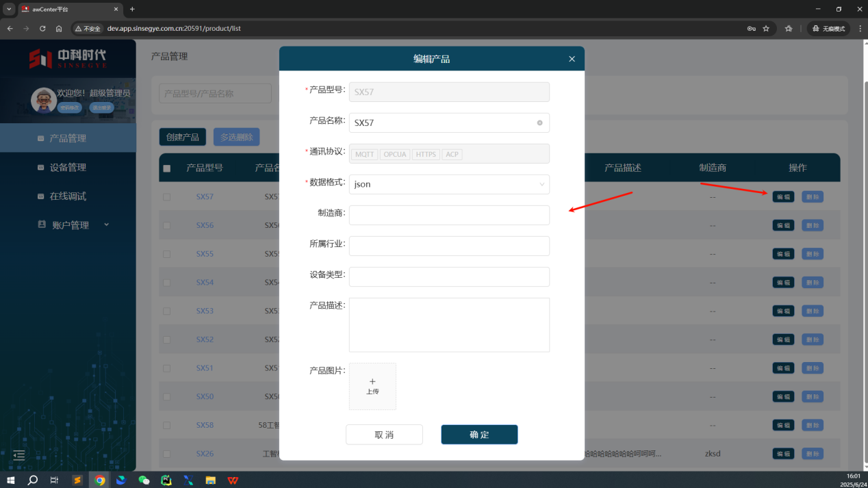Open WPS Office from the taskbar
The image size is (868, 488).
coord(233,480)
